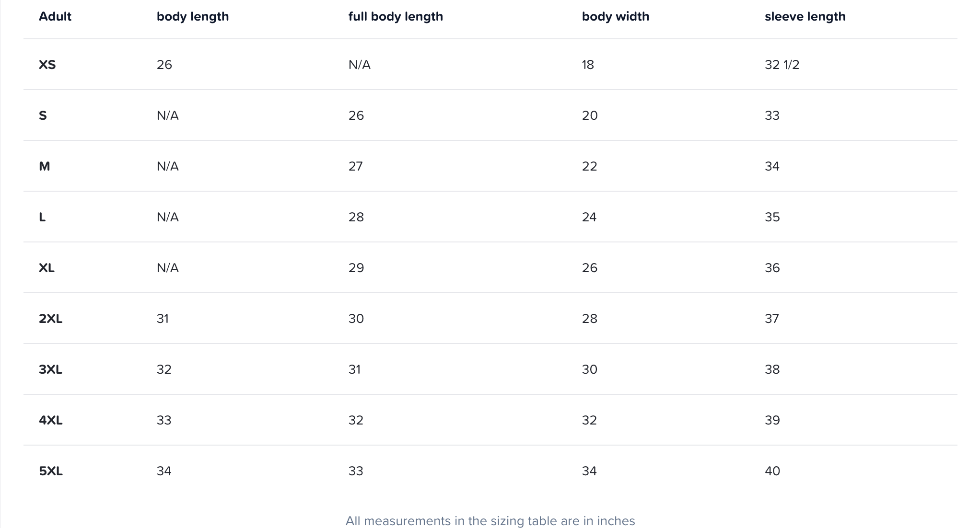This screenshot has width=980, height=528.
Task: Select the N/A full body length for XS
Action: tap(359, 65)
